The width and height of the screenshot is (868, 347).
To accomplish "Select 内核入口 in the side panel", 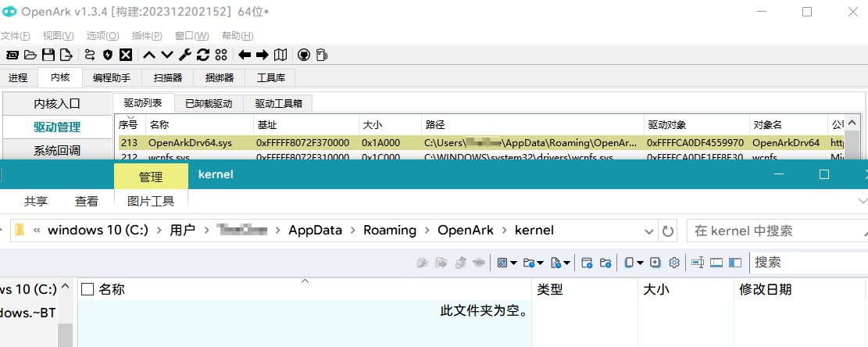I will 56,103.
